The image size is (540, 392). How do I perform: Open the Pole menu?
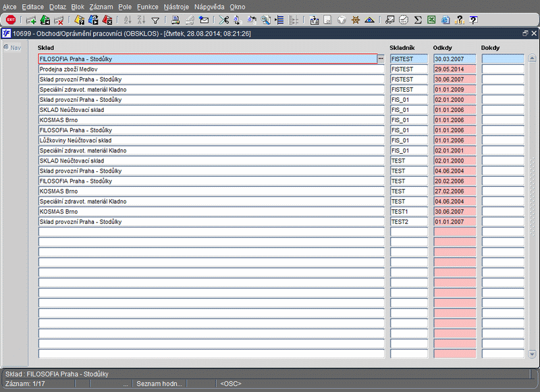tap(125, 7)
